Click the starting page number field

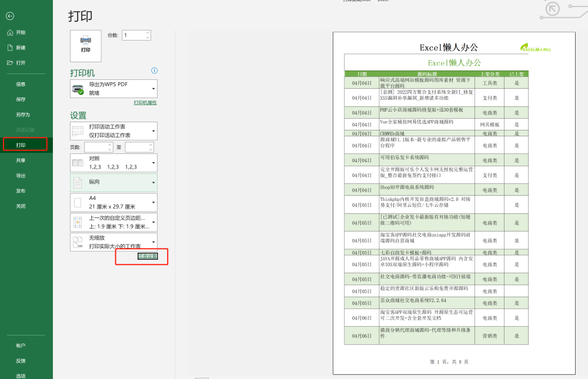96,147
